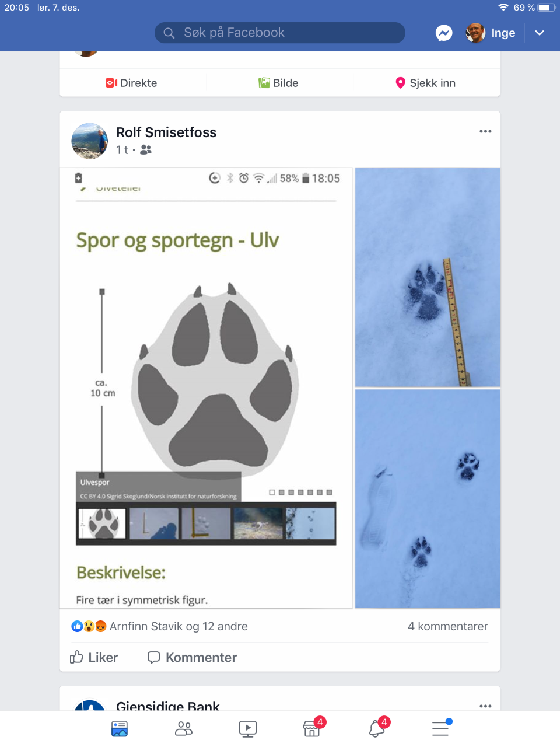This screenshot has width=560, height=747.
Task: Open the Notifications bell icon
Action: pos(377,728)
